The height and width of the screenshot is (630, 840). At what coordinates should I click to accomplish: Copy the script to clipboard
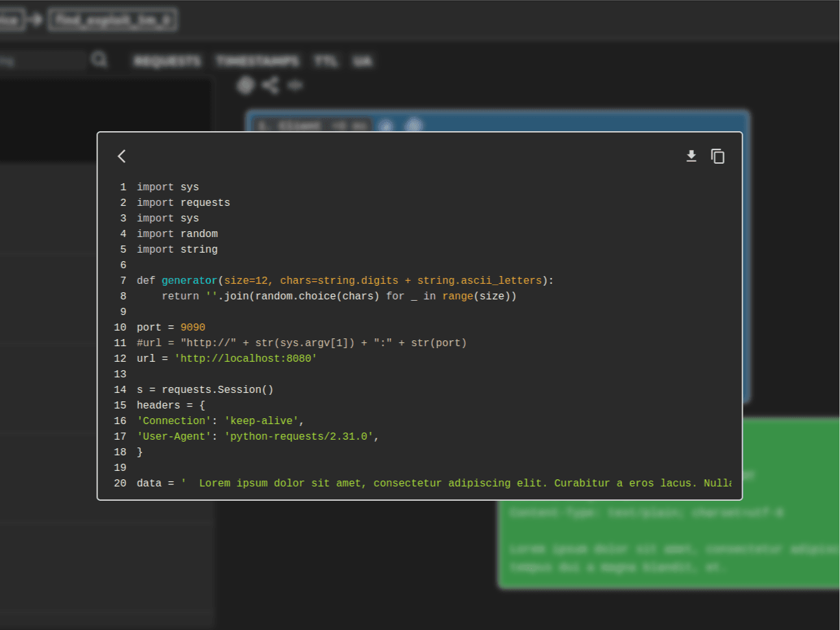[x=717, y=156]
